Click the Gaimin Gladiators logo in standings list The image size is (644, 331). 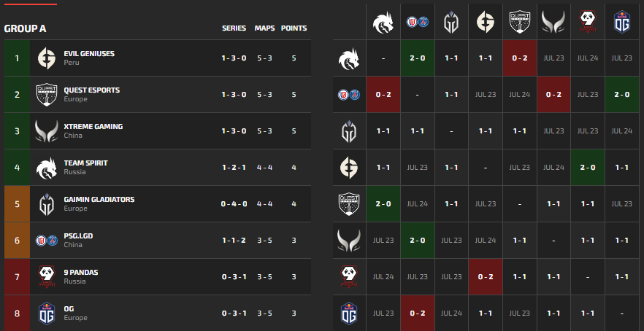coord(46,204)
